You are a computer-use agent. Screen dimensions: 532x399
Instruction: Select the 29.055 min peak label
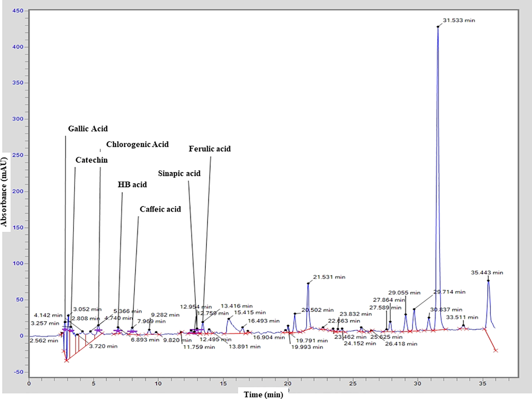404,293
